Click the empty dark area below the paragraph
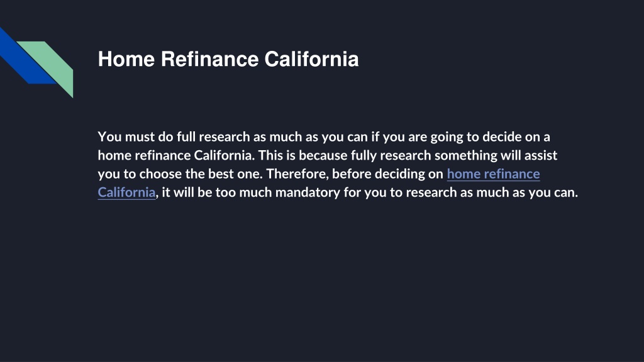This screenshot has width=644, height=362. point(322,279)
